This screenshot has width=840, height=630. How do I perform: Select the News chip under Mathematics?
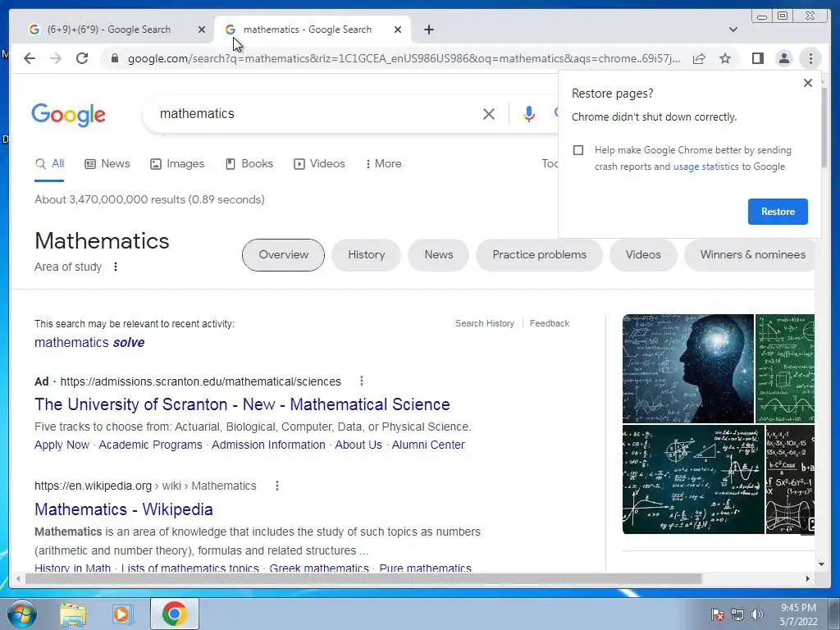(439, 255)
